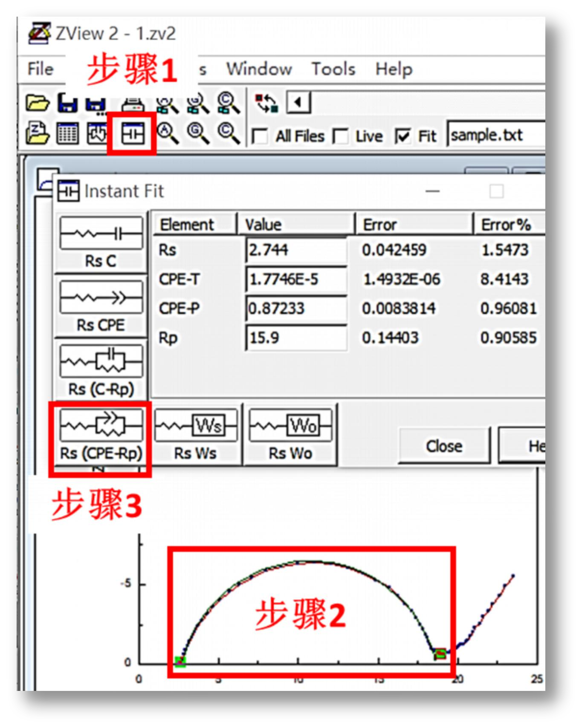Click the Close button in Instant Fit

444,446
